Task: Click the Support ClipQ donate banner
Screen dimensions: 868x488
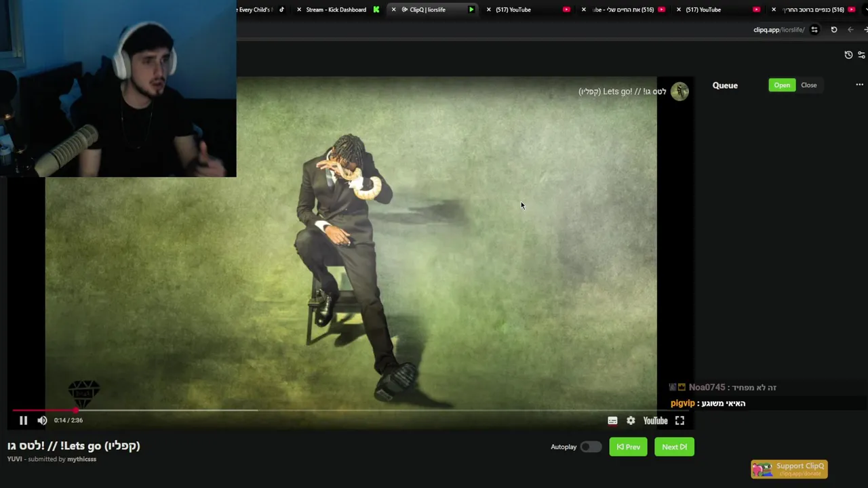Action: click(x=789, y=469)
